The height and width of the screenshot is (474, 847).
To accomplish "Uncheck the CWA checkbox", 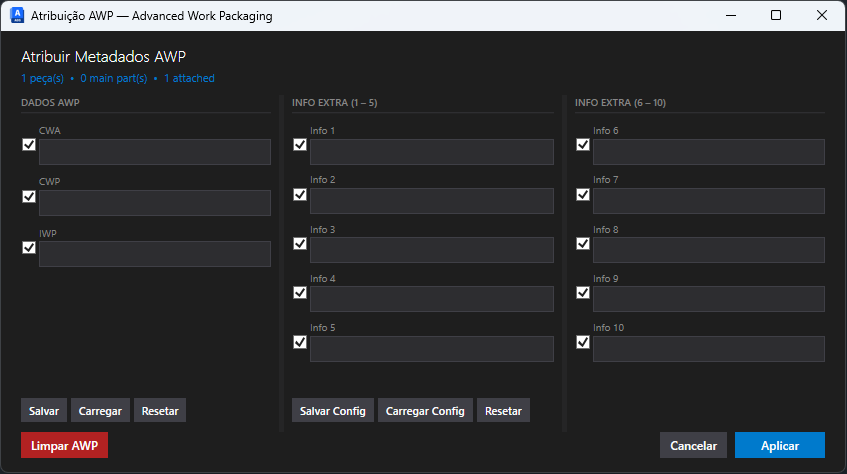I will 29,145.
